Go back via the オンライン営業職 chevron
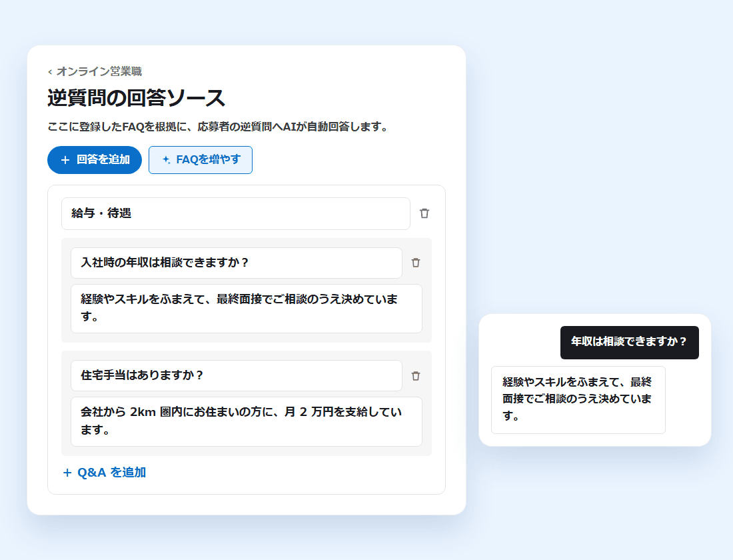Screen dimensions: 733x560 tap(50, 71)
